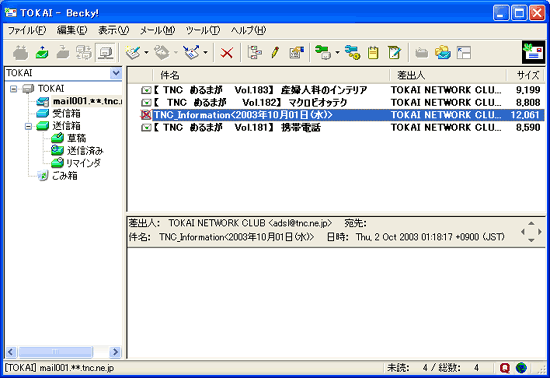Open the dropdown arrow beside compose icon

146,53
